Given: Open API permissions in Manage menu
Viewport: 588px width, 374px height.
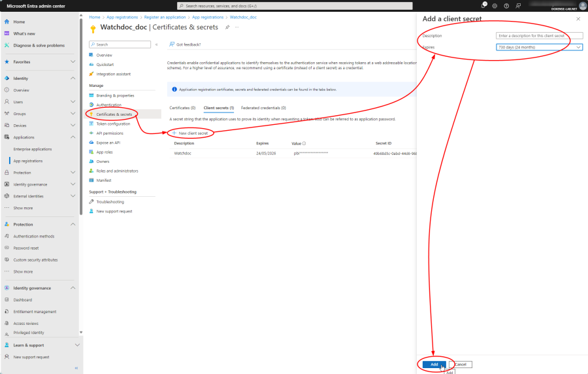Looking at the screenshot, I should 109,133.
